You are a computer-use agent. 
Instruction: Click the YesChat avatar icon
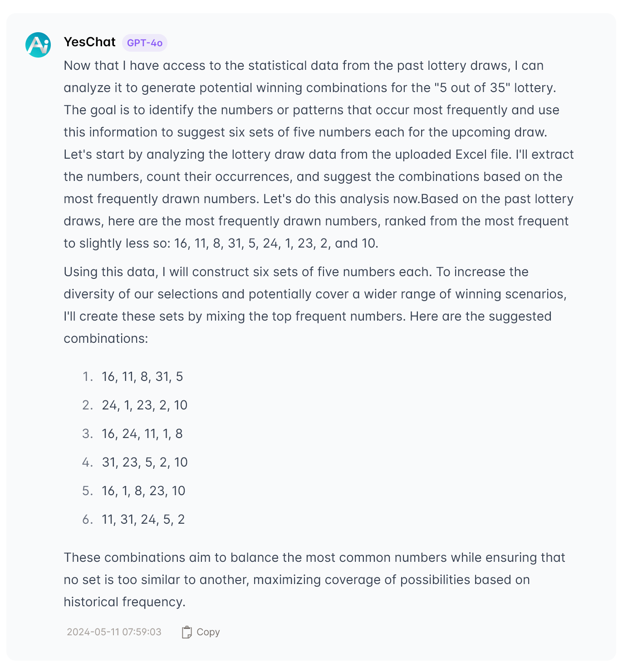coord(38,45)
